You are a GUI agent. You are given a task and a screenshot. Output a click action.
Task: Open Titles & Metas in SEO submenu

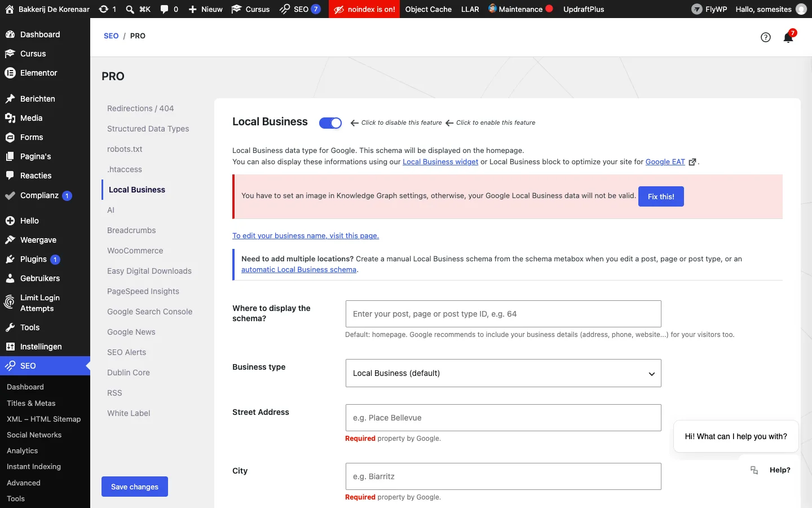(31, 403)
